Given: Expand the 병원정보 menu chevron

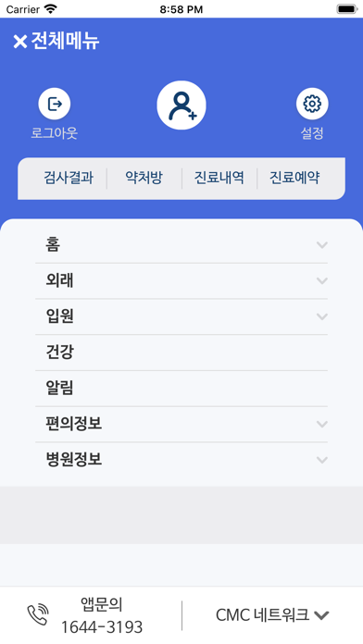Looking at the screenshot, I should [322, 460].
